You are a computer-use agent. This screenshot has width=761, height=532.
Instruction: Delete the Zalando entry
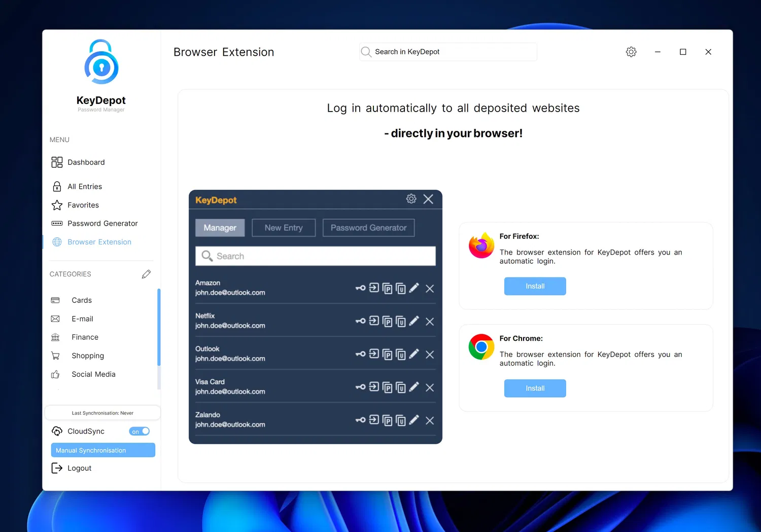pos(430,420)
